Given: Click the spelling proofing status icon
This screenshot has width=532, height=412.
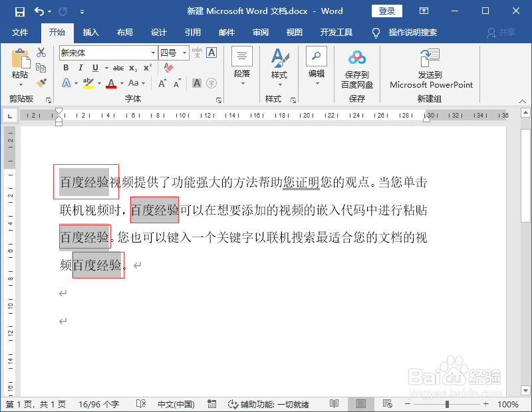Looking at the screenshot, I should pos(141,404).
